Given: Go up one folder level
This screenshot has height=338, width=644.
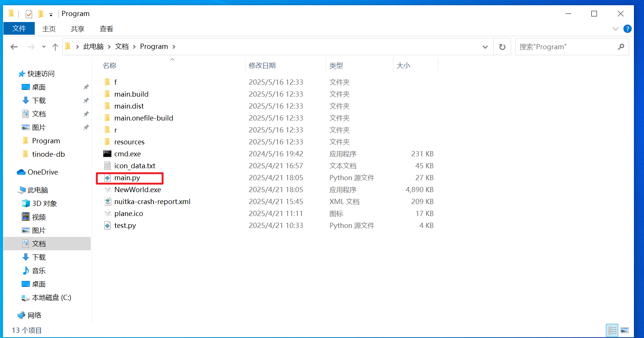Looking at the screenshot, I should click(55, 47).
